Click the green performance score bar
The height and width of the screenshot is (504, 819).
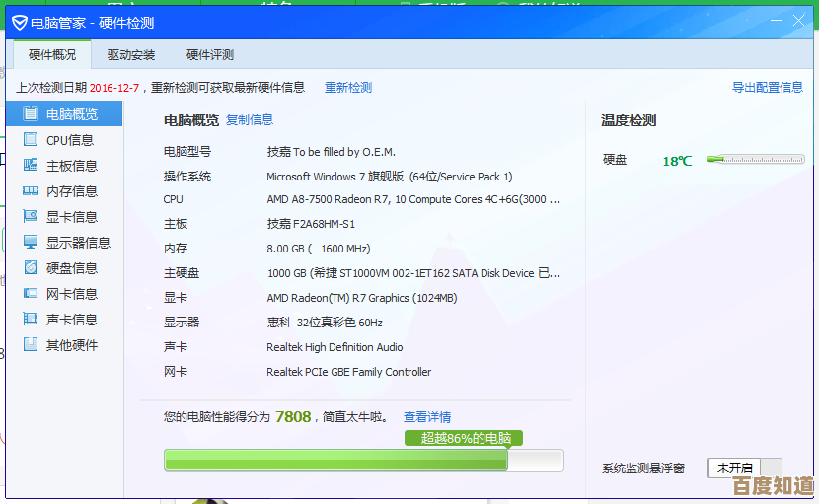(363, 461)
